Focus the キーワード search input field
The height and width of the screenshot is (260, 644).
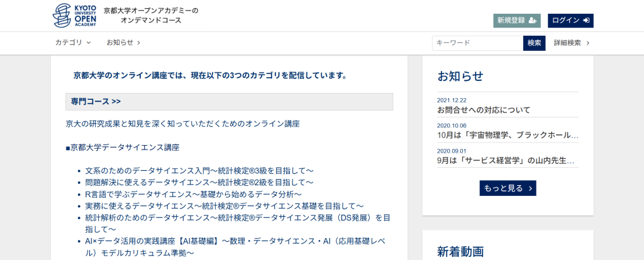[x=477, y=43]
